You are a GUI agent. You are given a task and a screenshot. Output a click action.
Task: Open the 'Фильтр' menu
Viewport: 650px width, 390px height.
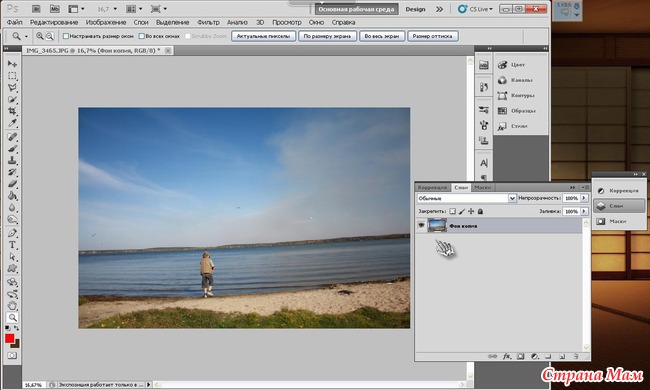[208, 22]
